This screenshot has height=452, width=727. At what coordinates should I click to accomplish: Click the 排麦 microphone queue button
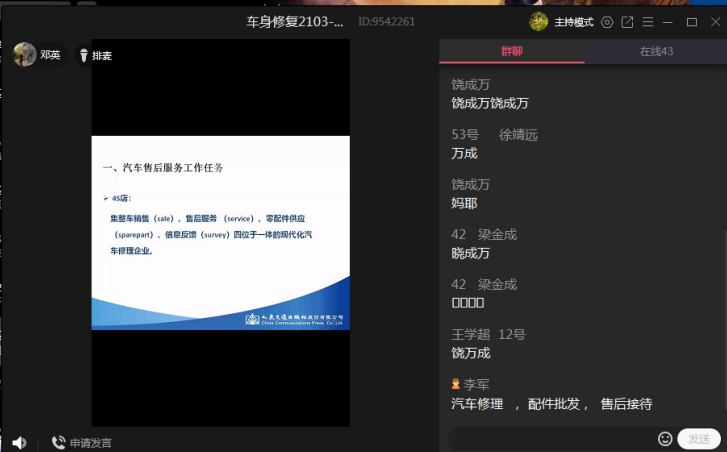point(96,56)
